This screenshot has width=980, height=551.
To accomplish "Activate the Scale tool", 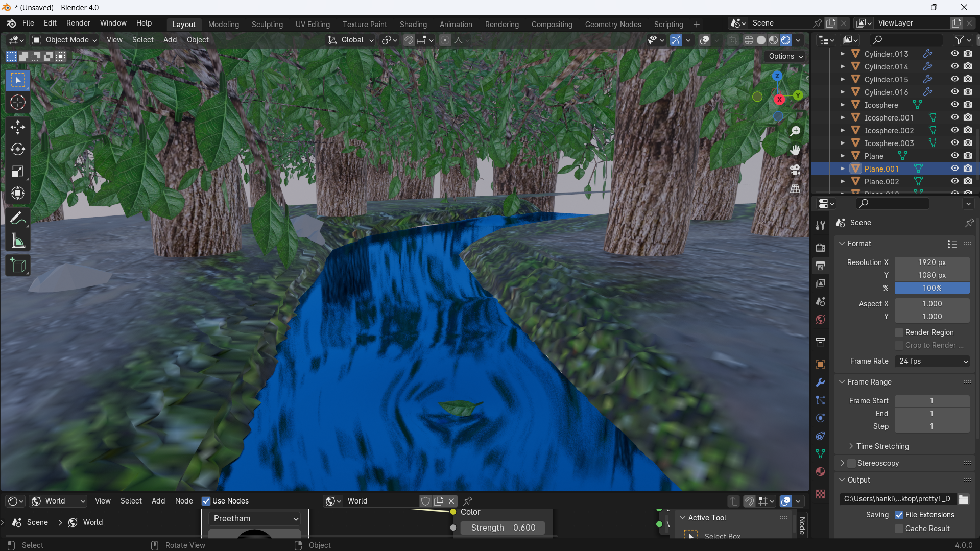I will (x=18, y=171).
